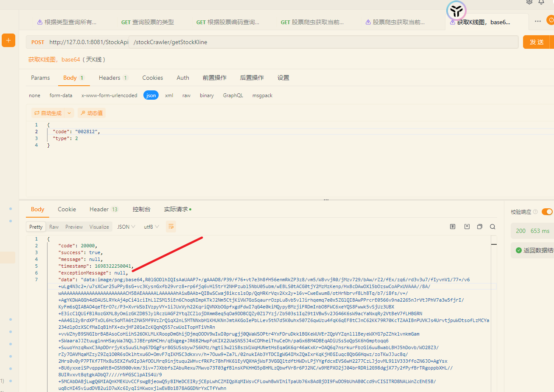Click the 653 ms response time
Viewport: 554px width, 392px height.
pyautogui.click(x=540, y=231)
